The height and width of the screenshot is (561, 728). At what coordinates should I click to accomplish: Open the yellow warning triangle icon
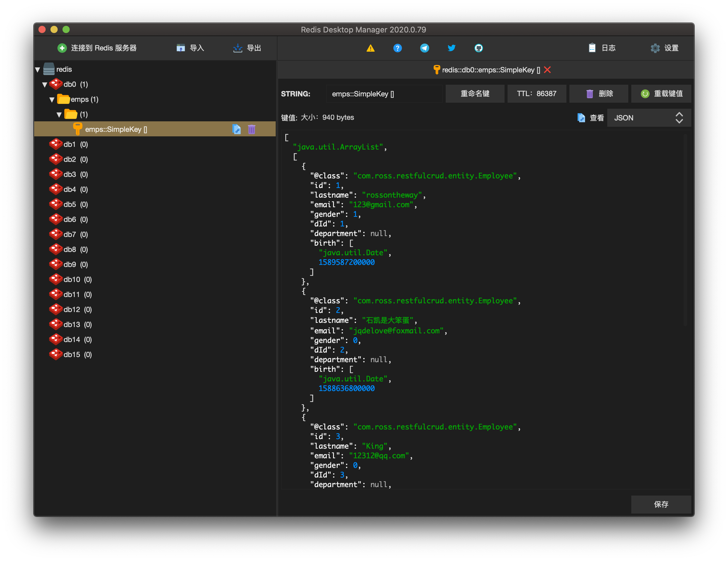[370, 48]
